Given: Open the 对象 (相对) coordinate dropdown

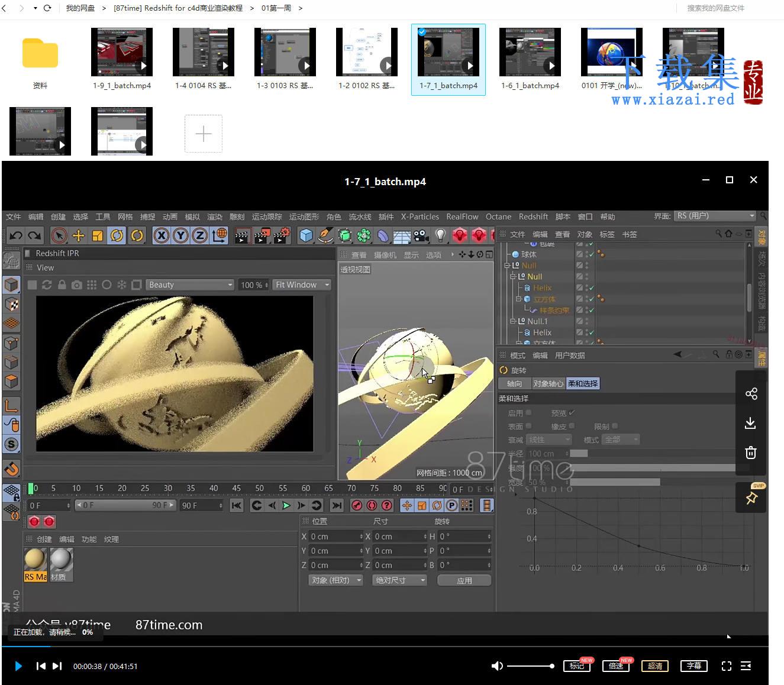Looking at the screenshot, I should (x=336, y=580).
